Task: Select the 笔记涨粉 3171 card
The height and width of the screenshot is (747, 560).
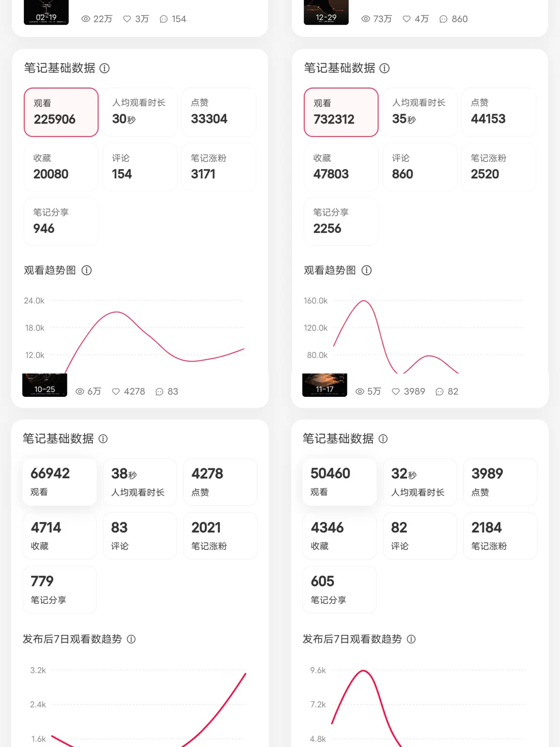Action: [x=219, y=167]
